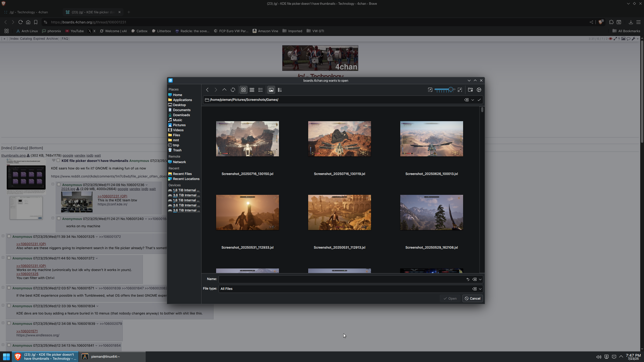Open the file dialog options menu
This screenshot has width=644, height=362.
479,90
